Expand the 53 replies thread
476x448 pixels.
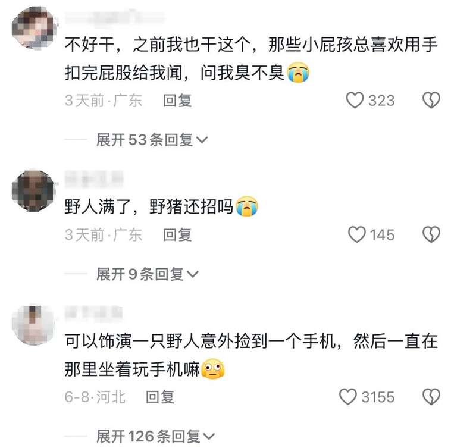[152, 140]
